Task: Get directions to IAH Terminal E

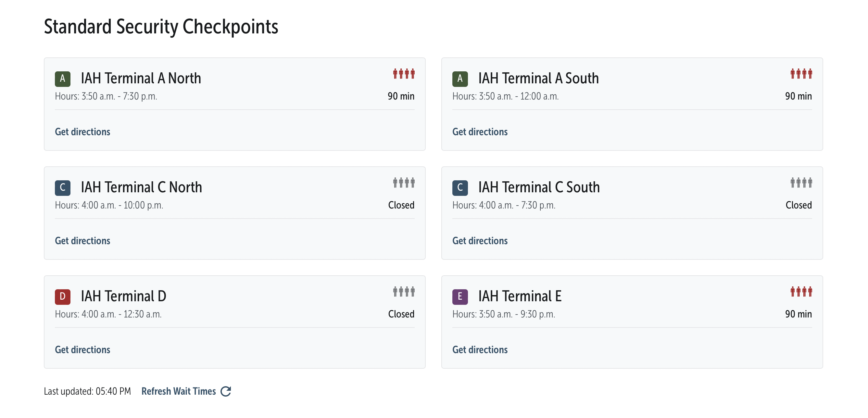Action: (x=480, y=350)
